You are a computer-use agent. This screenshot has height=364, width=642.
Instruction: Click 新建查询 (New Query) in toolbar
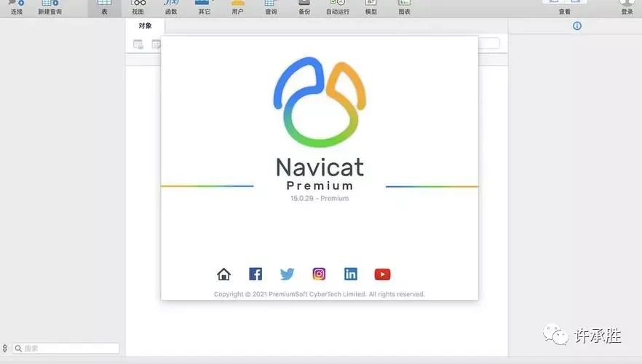click(x=50, y=7)
